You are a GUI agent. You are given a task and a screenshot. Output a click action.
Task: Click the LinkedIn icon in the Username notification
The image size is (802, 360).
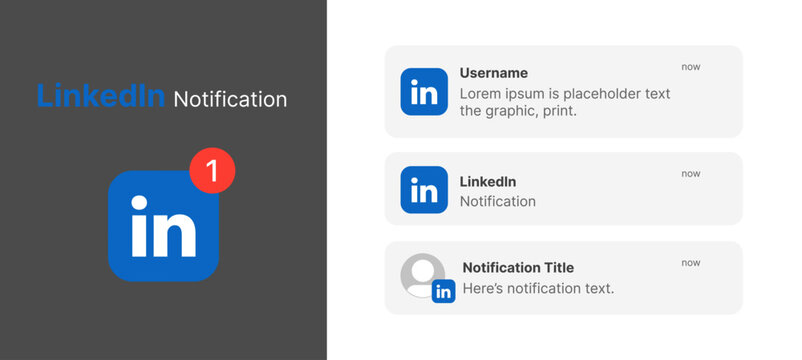pyautogui.click(x=424, y=92)
